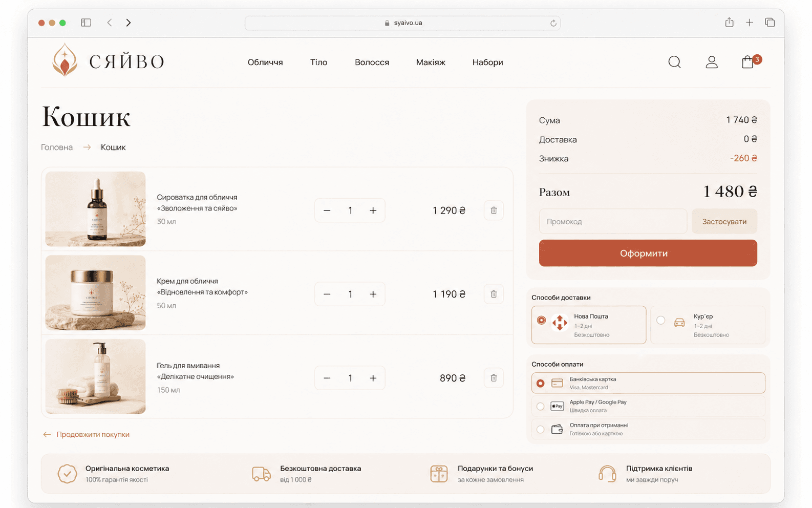Click the Сяйво logo emblem
The width and height of the screenshot is (812, 508).
point(65,60)
